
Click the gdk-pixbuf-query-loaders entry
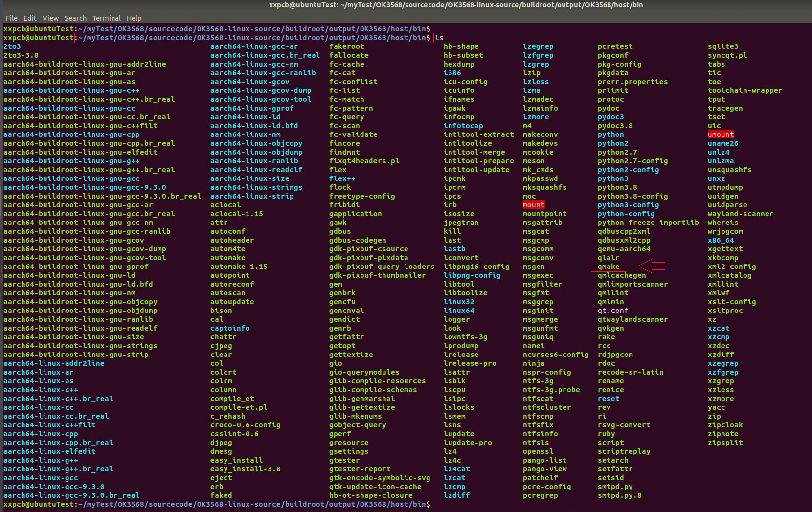382,267
